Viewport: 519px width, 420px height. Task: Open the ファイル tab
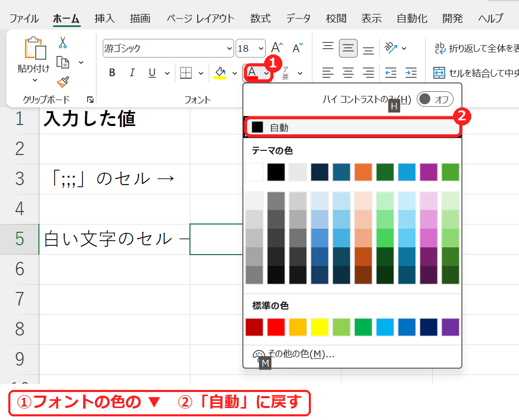(x=24, y=18)
